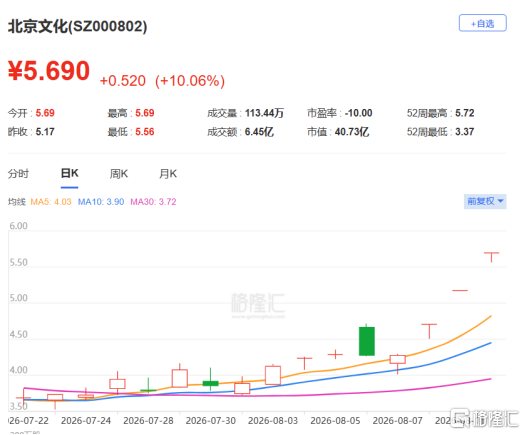Click the large green candlestick on chart
This screenshot has height=435, width=525.
[367, 341]
